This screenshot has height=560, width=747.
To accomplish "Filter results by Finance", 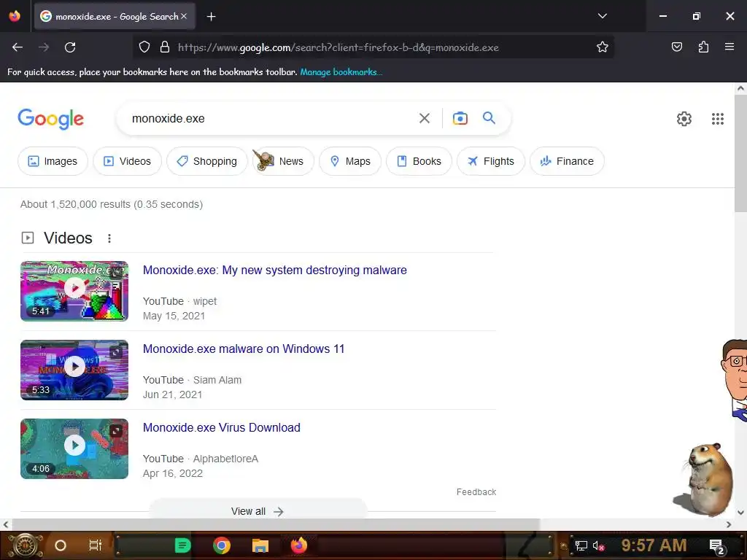I will [x=567, y=161].
